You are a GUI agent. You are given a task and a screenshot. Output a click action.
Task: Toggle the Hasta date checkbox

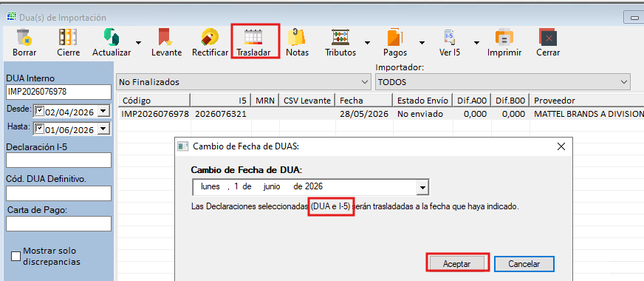point(39,129)
